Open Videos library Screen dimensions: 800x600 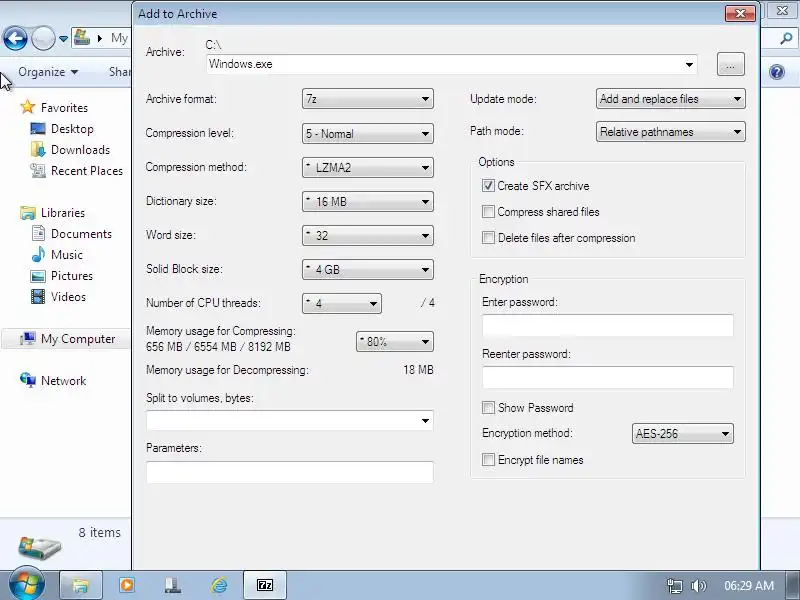58,296
